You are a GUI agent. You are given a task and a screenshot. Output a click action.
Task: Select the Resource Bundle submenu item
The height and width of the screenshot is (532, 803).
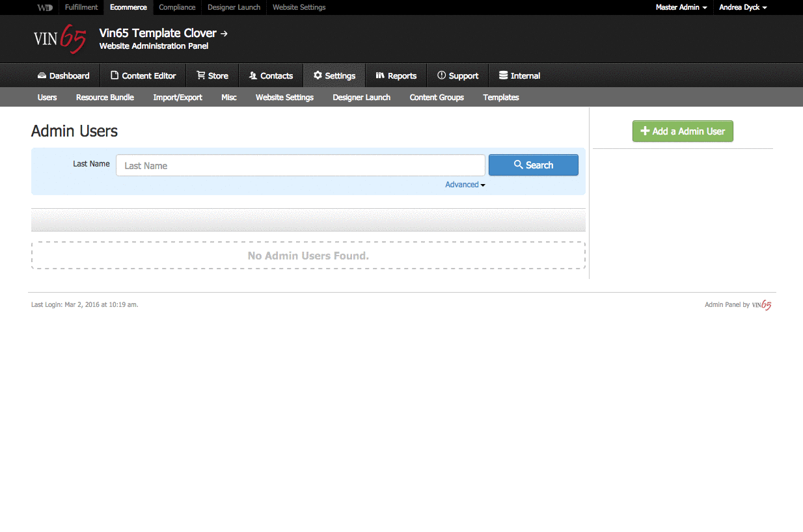pos(105,97)
